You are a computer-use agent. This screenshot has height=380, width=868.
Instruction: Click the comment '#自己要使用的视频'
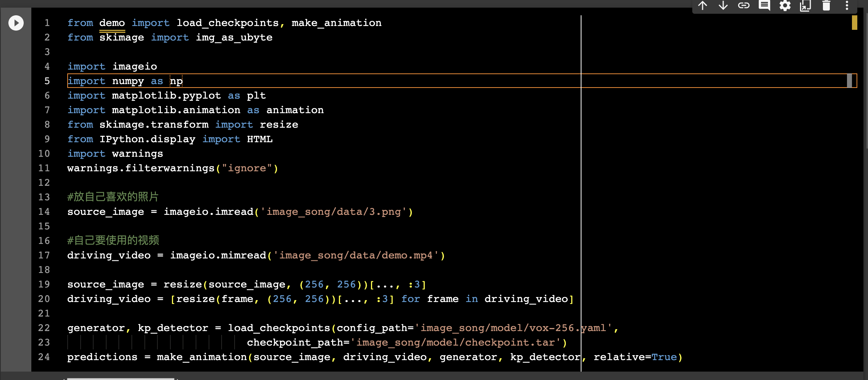(x=113, y=240)
